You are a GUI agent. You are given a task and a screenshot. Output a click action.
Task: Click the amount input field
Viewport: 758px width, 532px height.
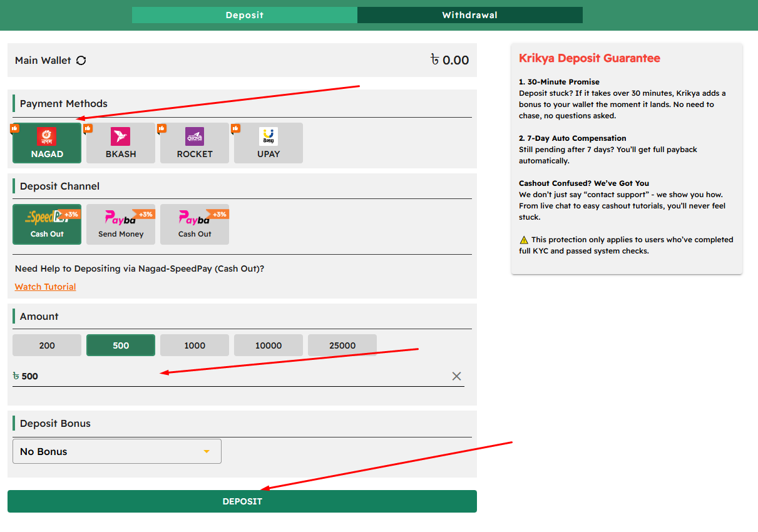232,376
